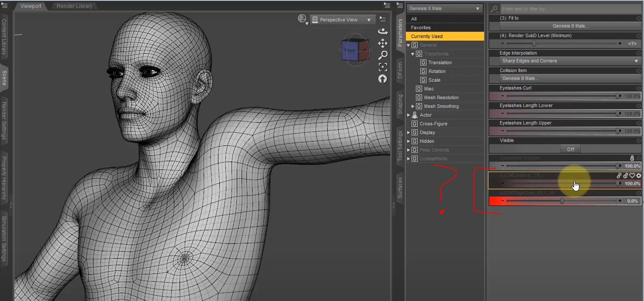Viewport: 644px width, 301px height.
Task: Click the ERC link icon on pJCMCollarUp_55_L
Action: click(619, 176)
